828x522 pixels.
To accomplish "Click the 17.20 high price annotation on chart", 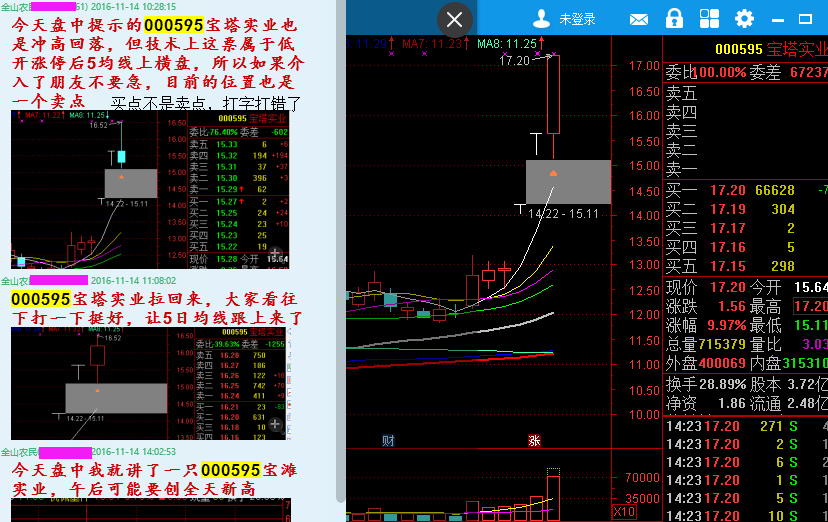I will 514,61.
